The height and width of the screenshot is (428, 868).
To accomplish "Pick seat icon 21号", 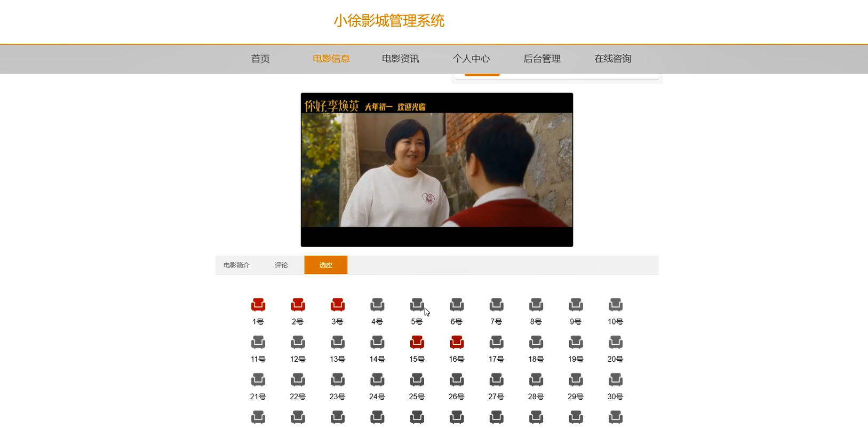I will [x=258, y=379].
